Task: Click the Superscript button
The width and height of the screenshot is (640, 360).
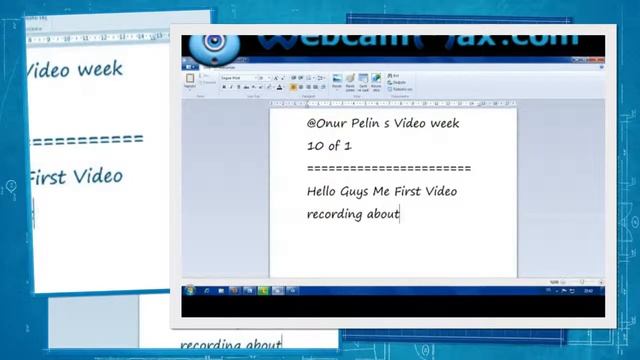Action: pos(260,87)
